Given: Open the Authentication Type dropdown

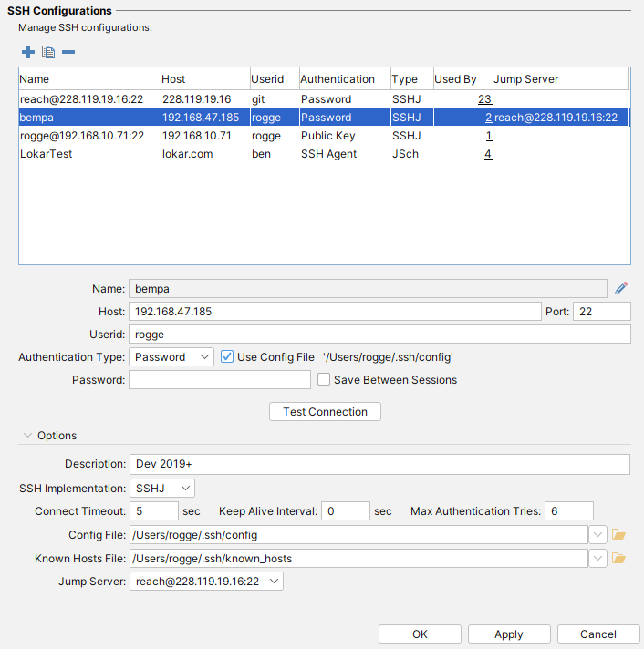Looking at the screenshot, I should (171, 357).
